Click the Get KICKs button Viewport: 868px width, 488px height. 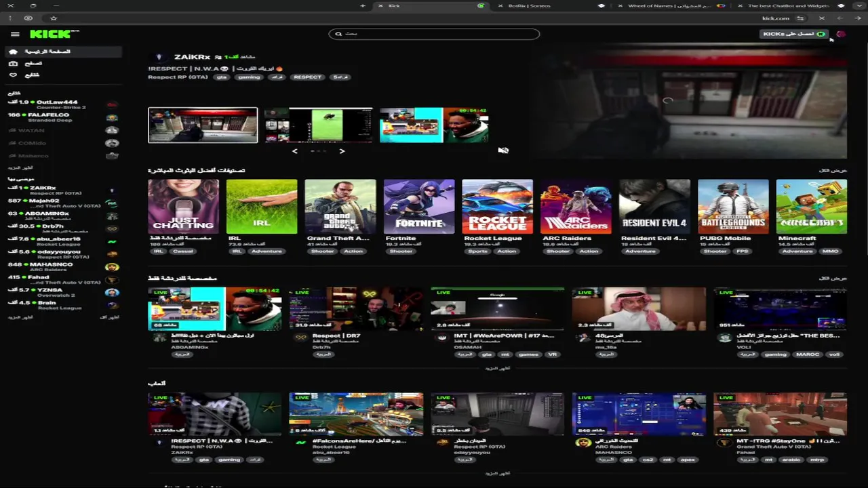pyautogui.click(x=793, y=34)
